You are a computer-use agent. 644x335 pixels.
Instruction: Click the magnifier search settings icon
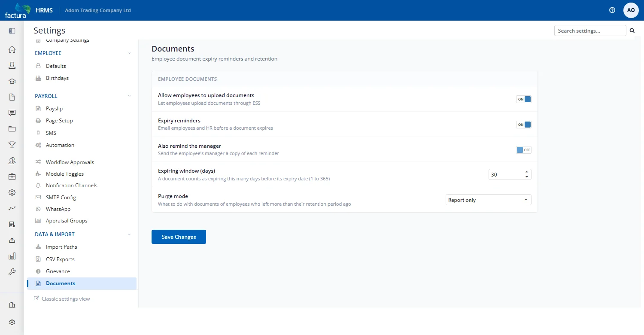pyautogui.click(x=632, y=30)
